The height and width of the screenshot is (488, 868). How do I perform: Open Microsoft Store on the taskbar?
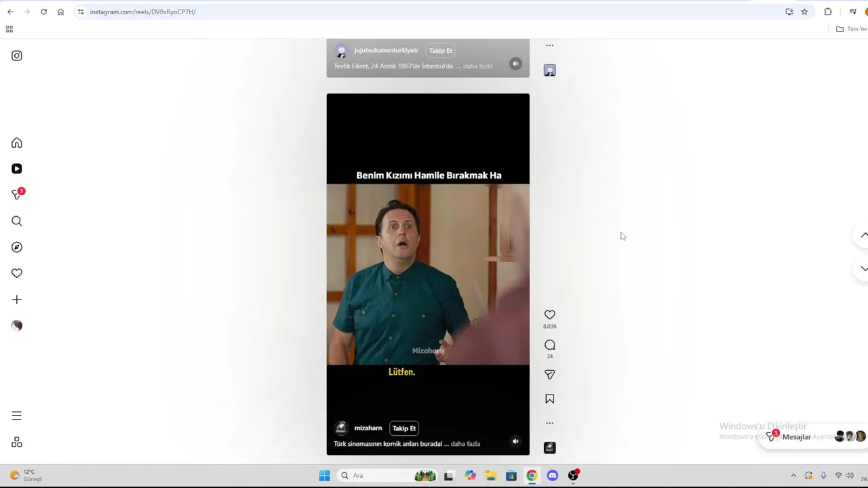click(x=511, y=476)
